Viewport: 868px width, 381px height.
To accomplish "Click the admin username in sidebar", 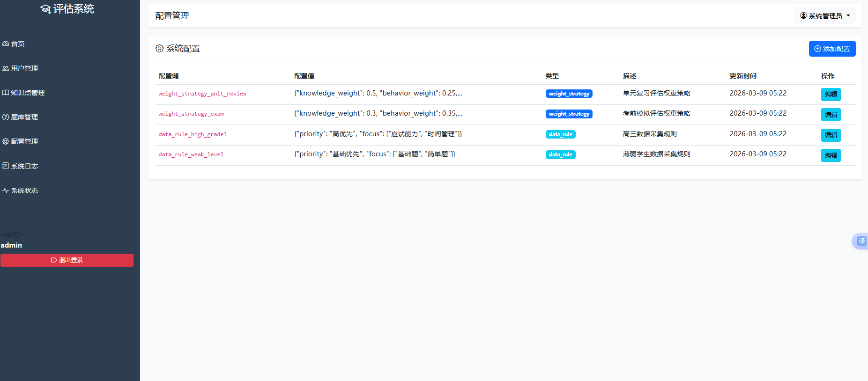I will pyautogui.click(x=11, y=245).
